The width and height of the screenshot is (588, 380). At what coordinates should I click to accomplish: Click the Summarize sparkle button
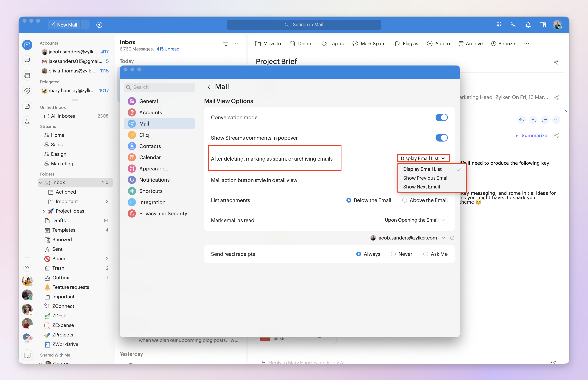pos(531,135)
